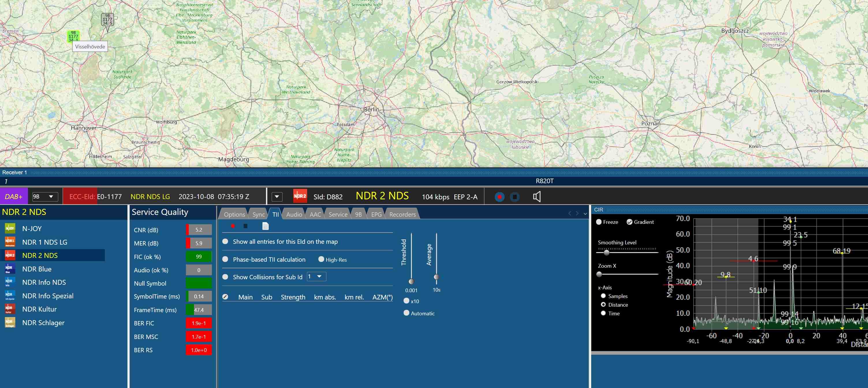The image size is (868, 388).
Task: Click the Visselhövede map tooltip label
Action: pos(90,46)
